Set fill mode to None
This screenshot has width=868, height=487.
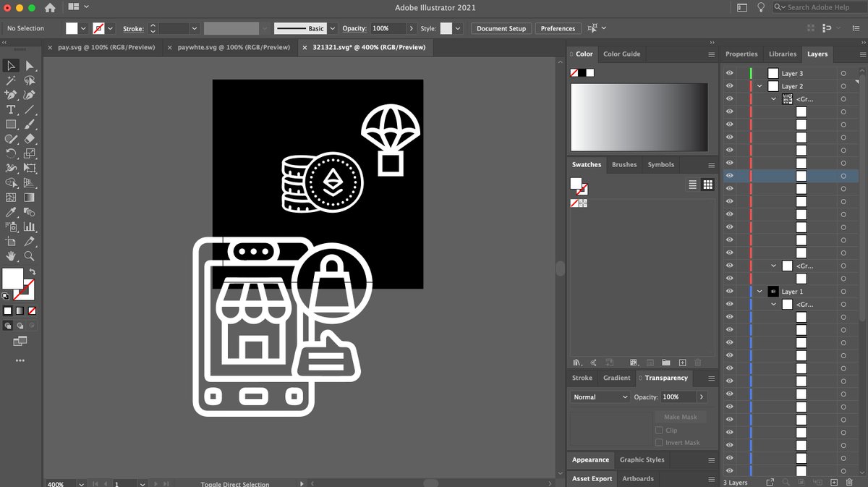click(32, 310)
